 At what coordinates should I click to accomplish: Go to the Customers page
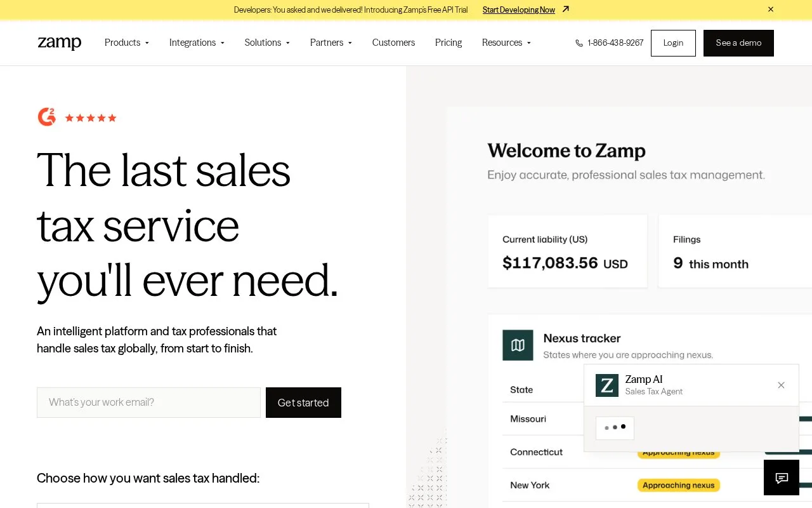[393, 43]
